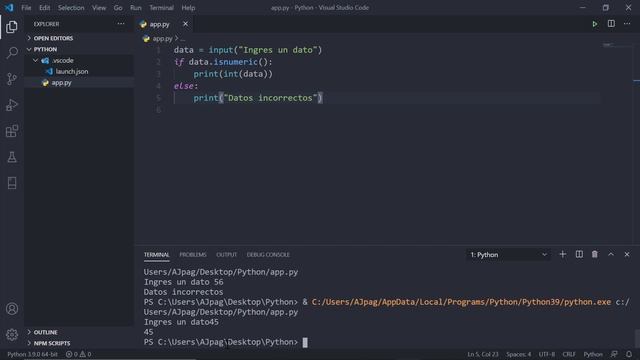The height and width of the screenshot is (360, 640).
Task: Select terminal from 1: Python dropdown
Action: pos(508,255)
